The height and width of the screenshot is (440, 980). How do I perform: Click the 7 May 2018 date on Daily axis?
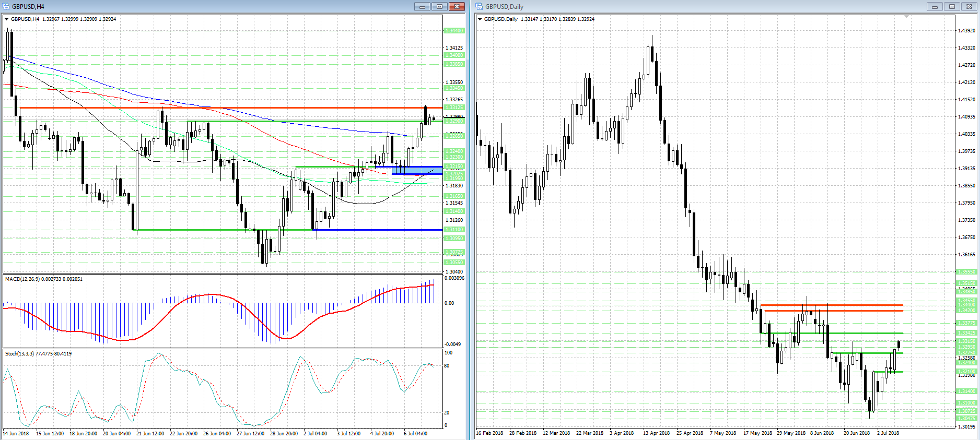722,433
